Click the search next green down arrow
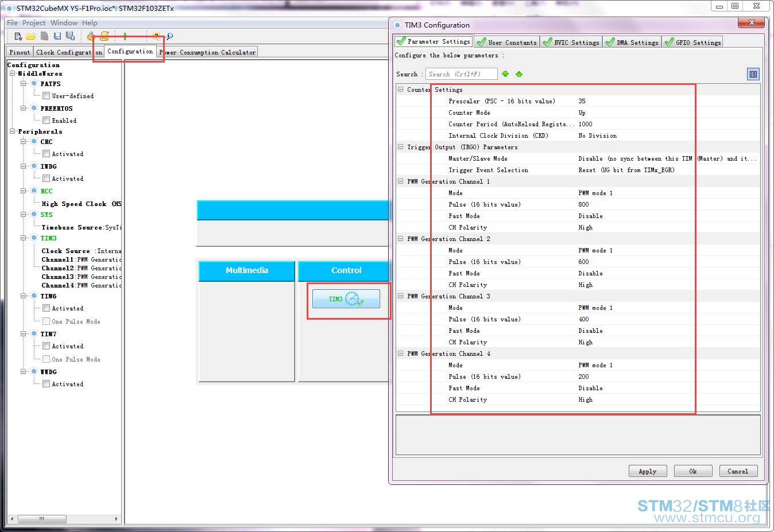 (x=505, y=74)
